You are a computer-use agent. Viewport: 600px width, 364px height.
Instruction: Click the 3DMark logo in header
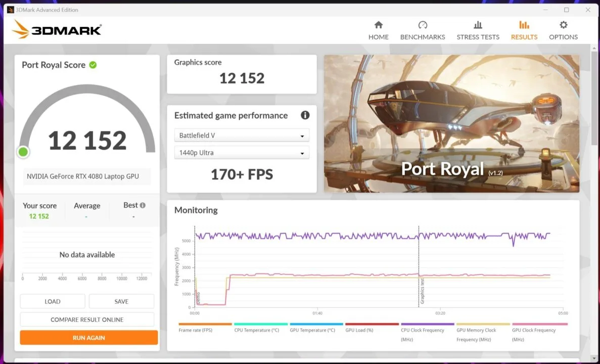tap(57, 30)
